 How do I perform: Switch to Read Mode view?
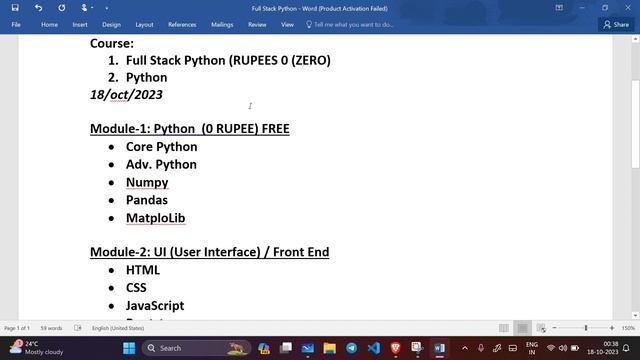click(x=504, y=328)
